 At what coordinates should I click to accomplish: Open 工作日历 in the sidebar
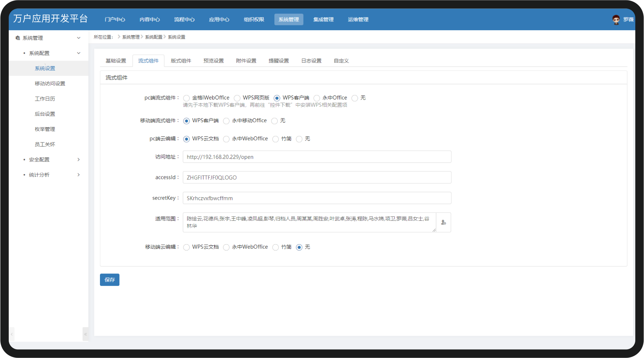pyautogui.click(x=45, y=99)
